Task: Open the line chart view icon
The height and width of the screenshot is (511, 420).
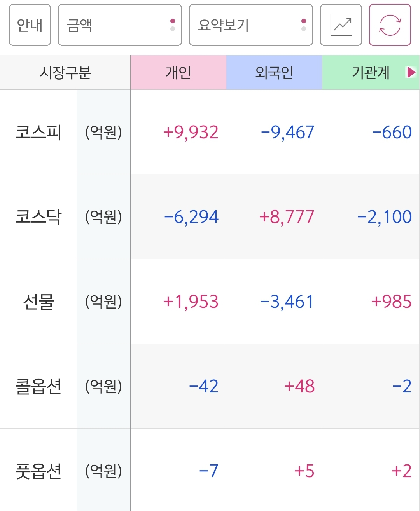Action: (x=341, y=25)
